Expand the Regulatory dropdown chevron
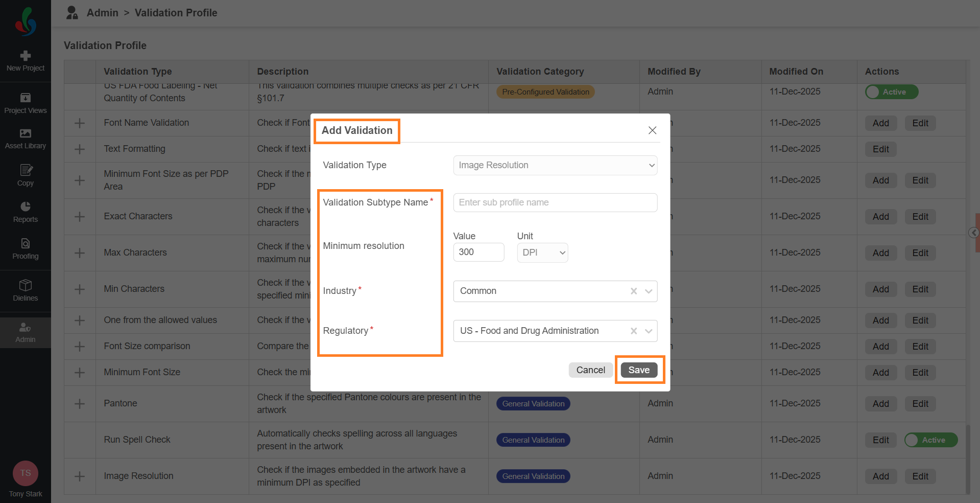Screen dimensions: 980x503 pyautogui.click(x=649, y=331)
